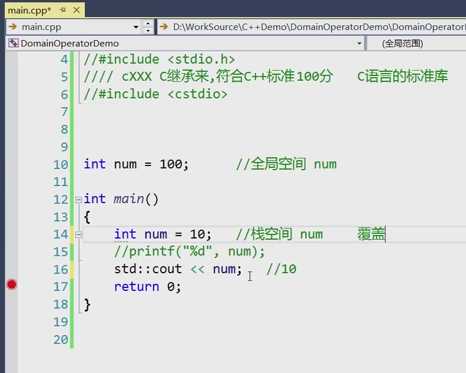This screenshot has width=466, height=373.
Task: Click the 'return 0;' statement
Action: click(x=148, y=287)
